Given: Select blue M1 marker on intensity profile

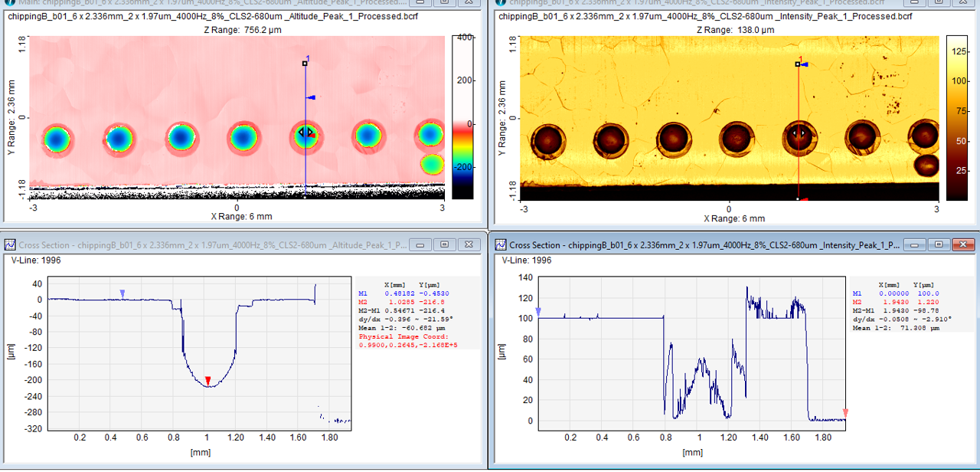Looking at the screenshot, I should click(x=538, y=312).
